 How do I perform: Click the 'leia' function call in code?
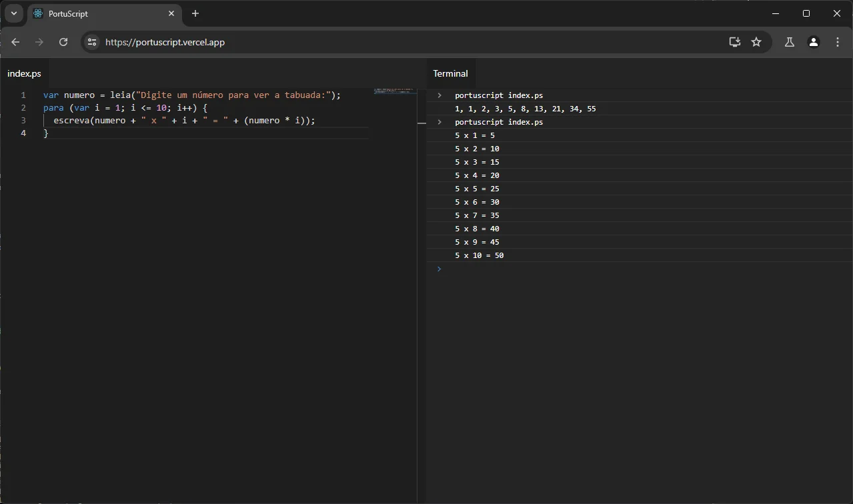click(121, 95)
